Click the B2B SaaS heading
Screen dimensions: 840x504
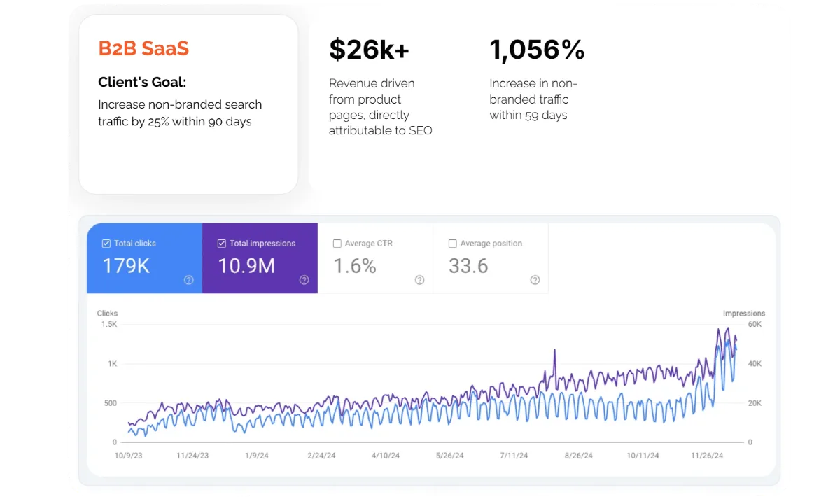pos(143,48)
